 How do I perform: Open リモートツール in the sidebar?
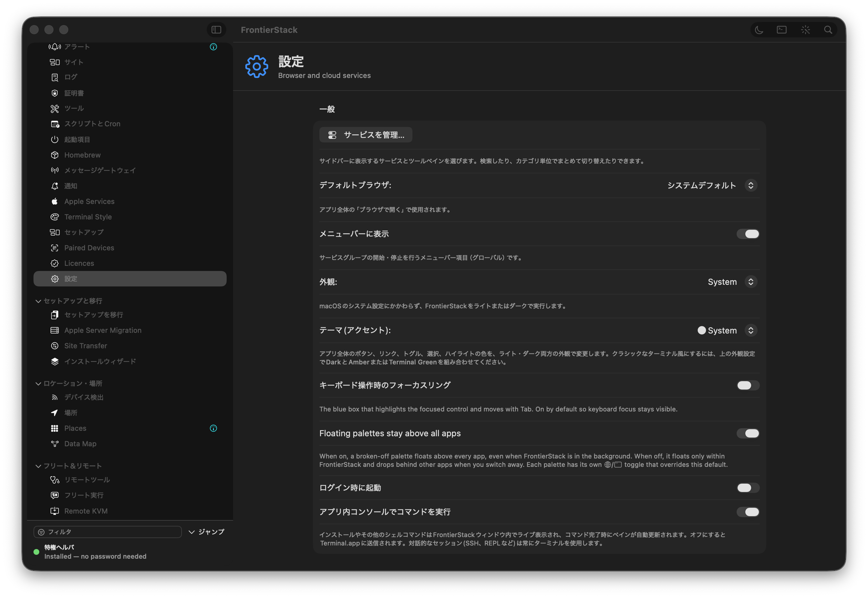(130, 480)
